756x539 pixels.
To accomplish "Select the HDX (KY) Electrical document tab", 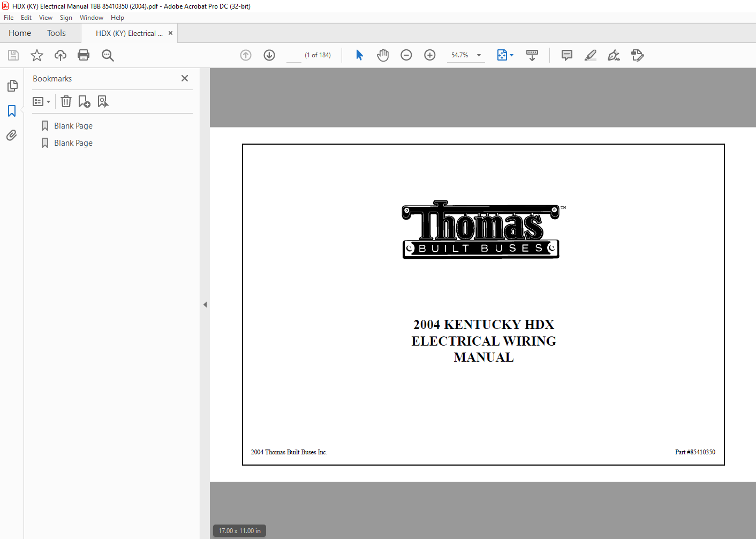I will point(129,33).
